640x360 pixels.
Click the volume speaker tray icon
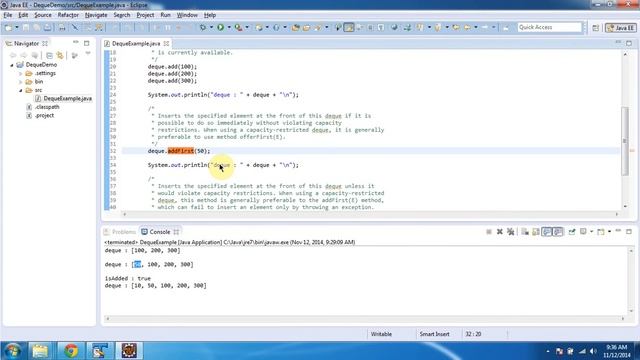pyautogui.click(x=593, y=351)
